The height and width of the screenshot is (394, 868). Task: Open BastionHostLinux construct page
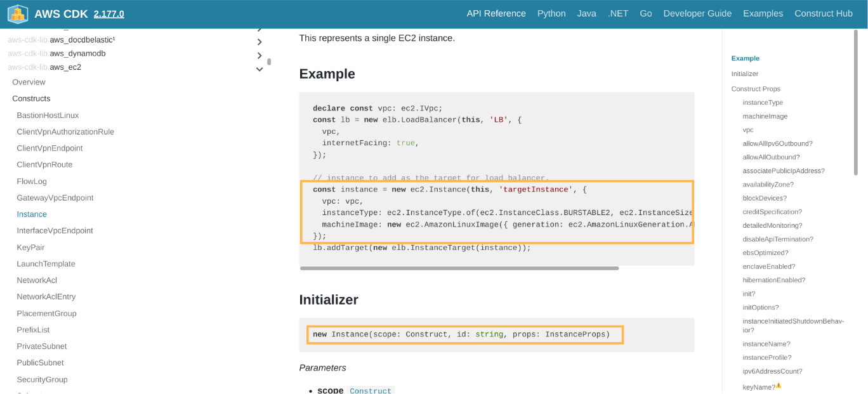[x=48, y=115]
